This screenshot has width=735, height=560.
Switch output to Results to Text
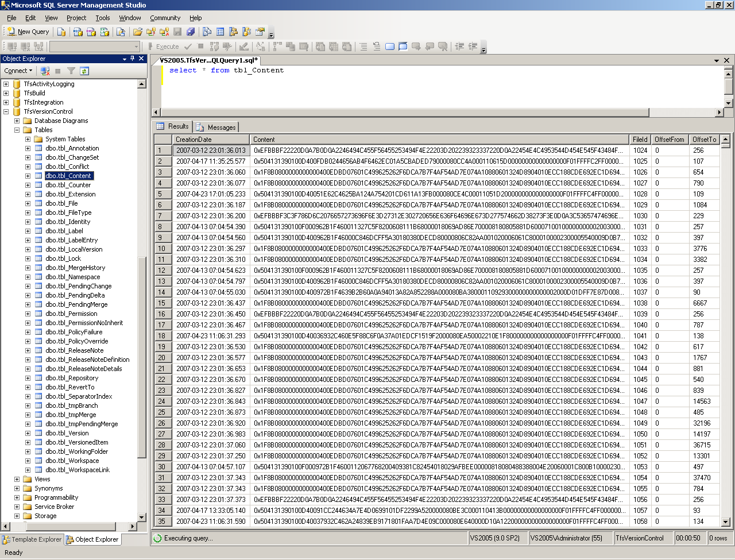(x=320, y=47)
